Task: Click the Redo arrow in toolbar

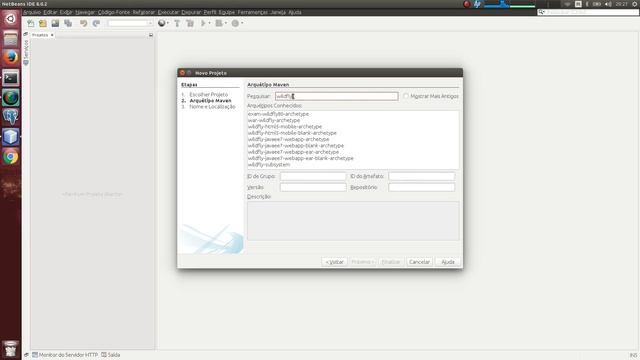Action: (x=96, y=23)
